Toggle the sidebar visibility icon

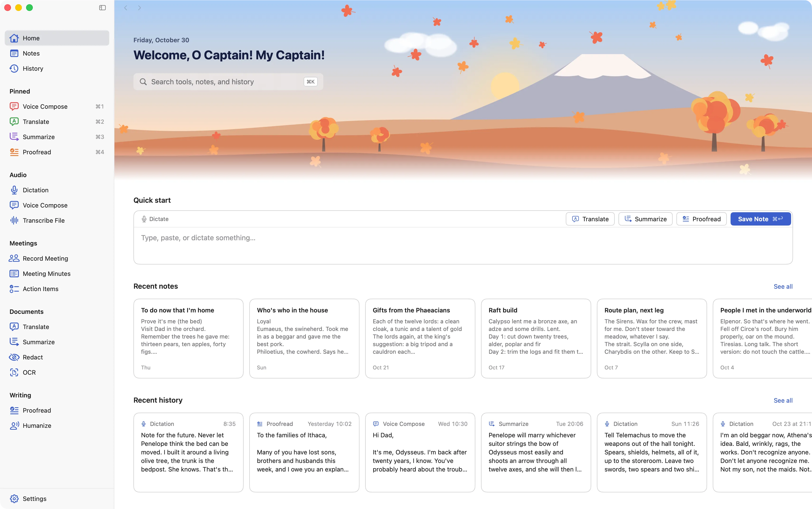pyautogui.click(x=102, y=8)
